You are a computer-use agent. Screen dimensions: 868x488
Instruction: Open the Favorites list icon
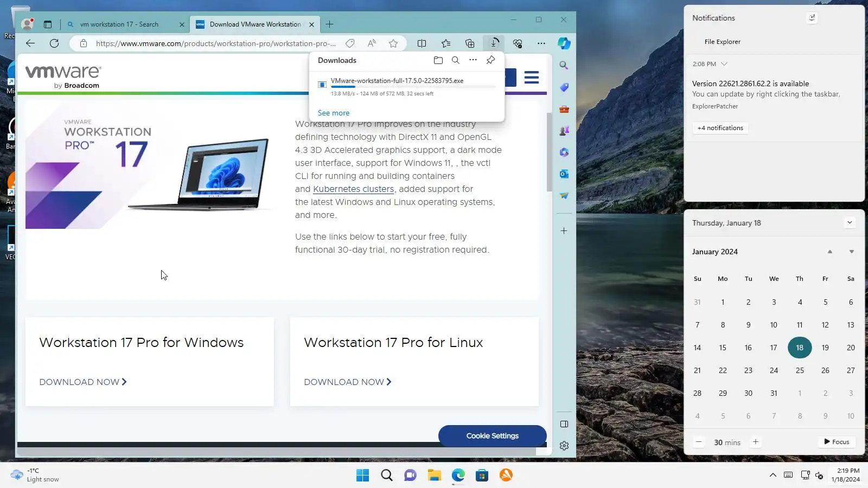click(x=446, y=43)
